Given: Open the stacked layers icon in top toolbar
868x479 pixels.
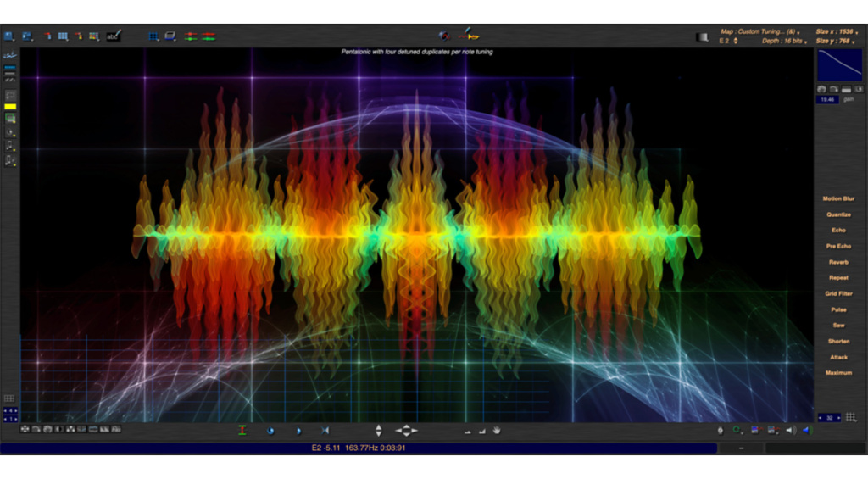Looking at the screenshot, I should [x=170, y=36].
